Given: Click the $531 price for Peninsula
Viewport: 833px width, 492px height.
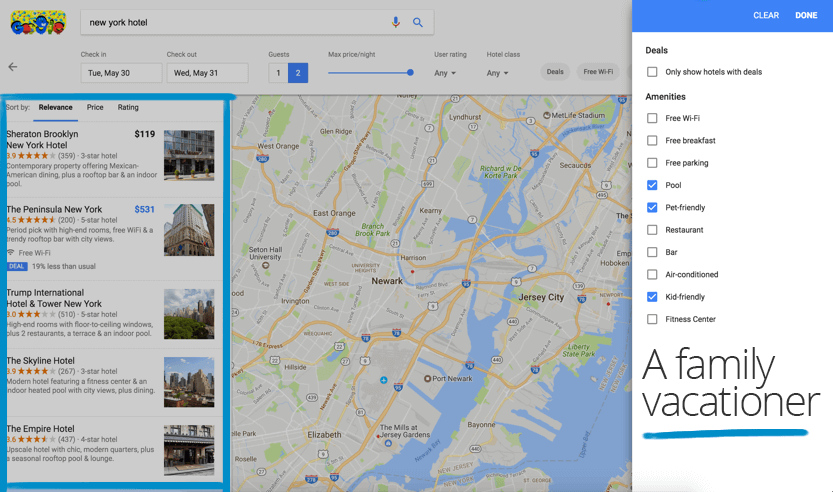Looking at the screenshot, I should [x=144, y=209].
